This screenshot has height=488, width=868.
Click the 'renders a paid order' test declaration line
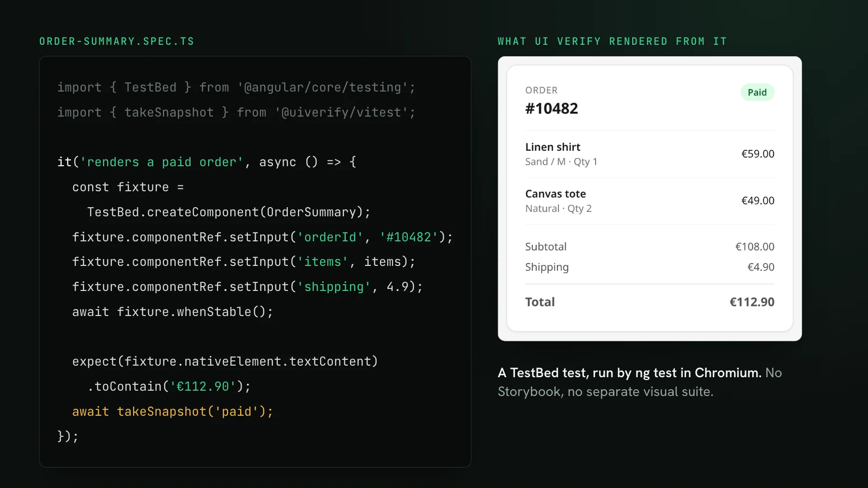pos(207,162)
